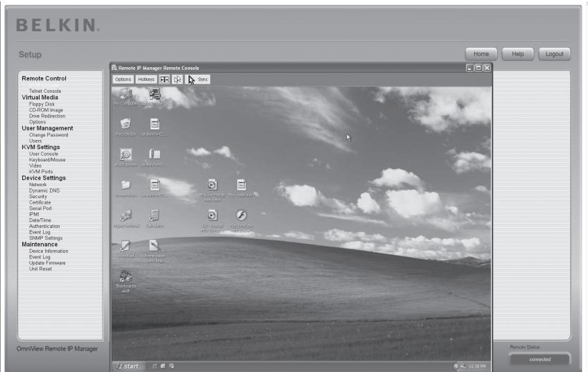Click the Device Settings heading

44,178
